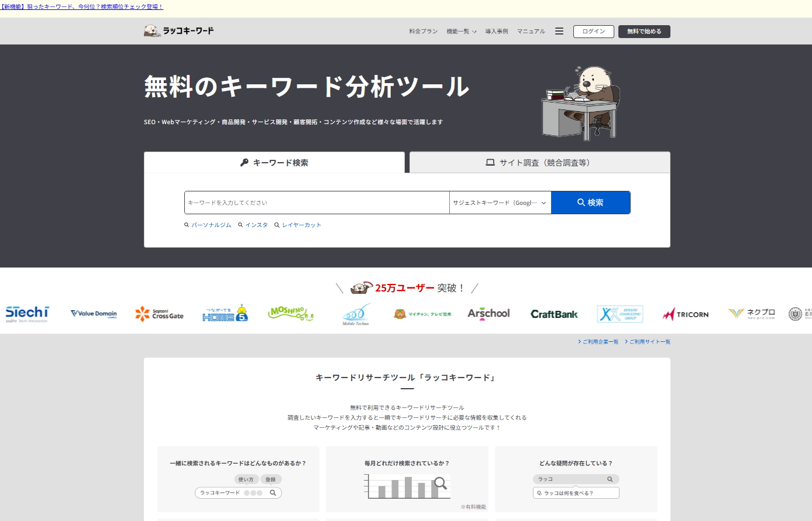Click the Siechi company logo
This screenshot has width=812, height=521.
pos(27,314)
